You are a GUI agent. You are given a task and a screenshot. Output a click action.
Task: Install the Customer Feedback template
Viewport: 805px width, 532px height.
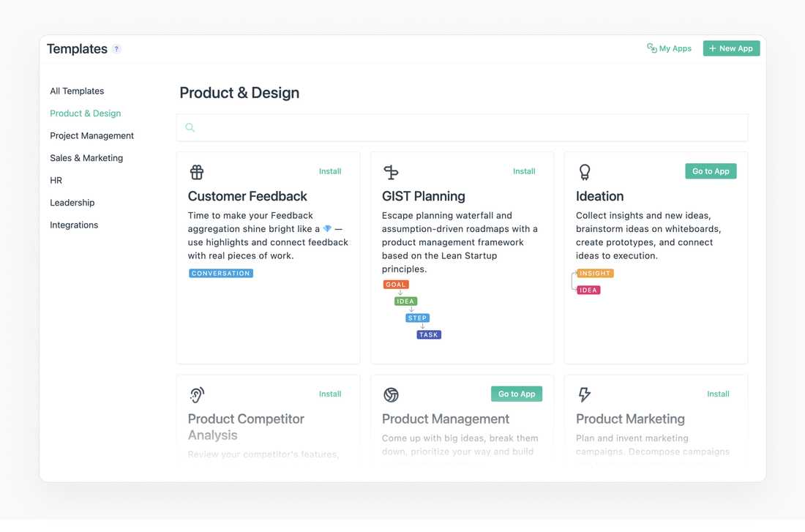(330, 171)
